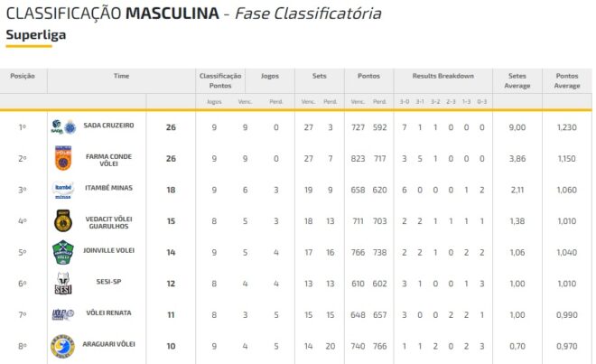The height and width of the screenshot is (364, 596).
Task: Click the Joinville Vôlei team logo
Action: 62,252
